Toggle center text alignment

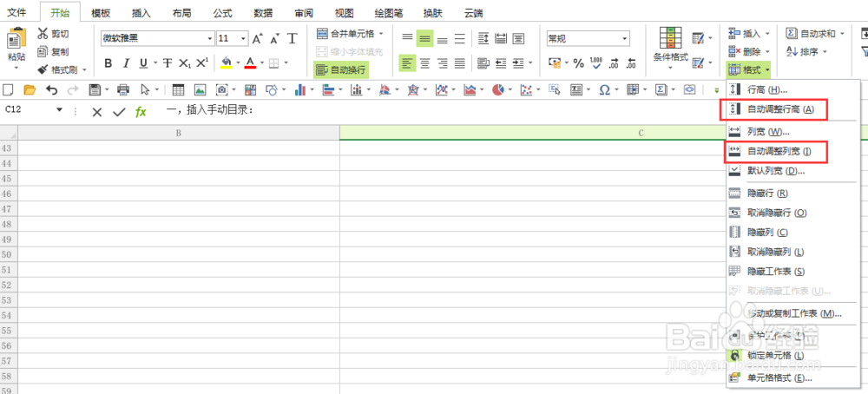(x=425, y=63)
